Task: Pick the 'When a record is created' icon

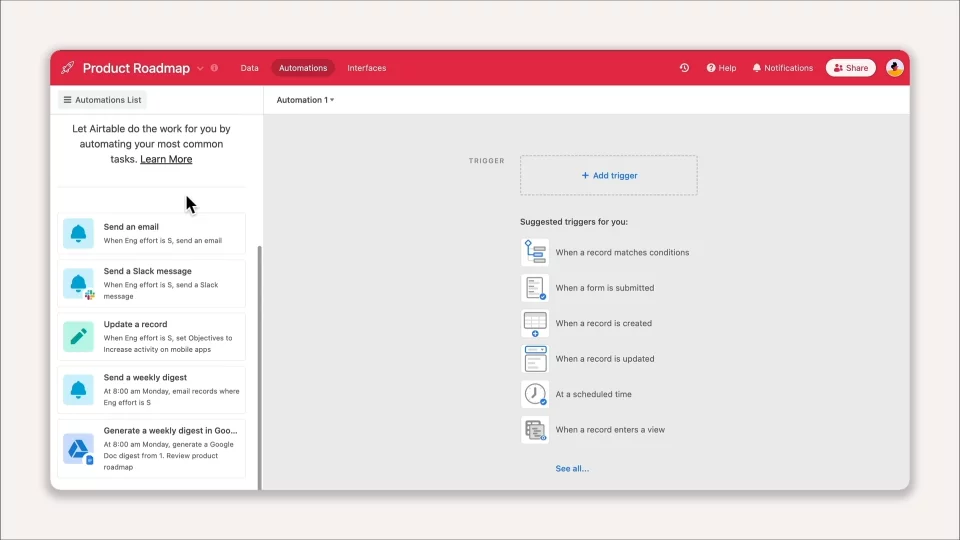Action: click(x=534, y=323)
